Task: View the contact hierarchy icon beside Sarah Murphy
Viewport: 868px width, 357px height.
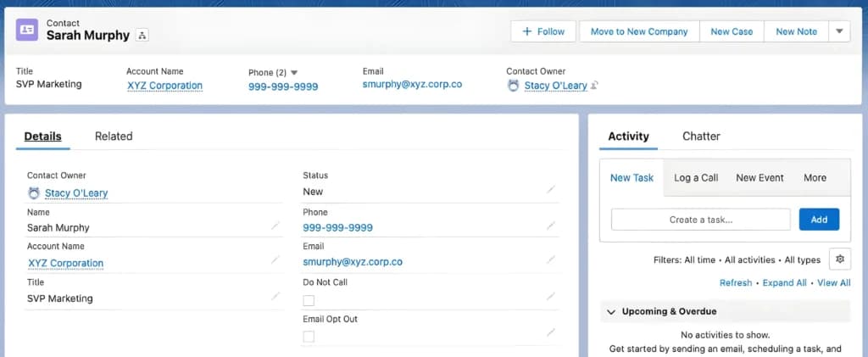Action: pos(142,36)
